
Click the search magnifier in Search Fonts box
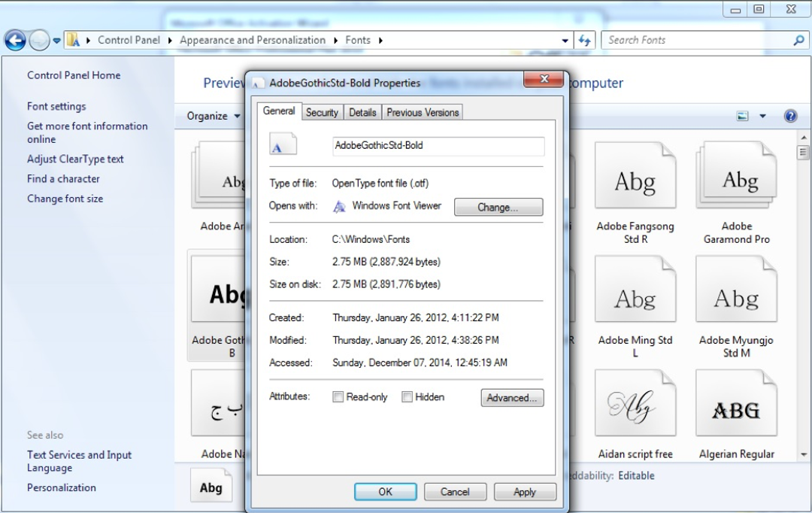(x=798, y=40)
